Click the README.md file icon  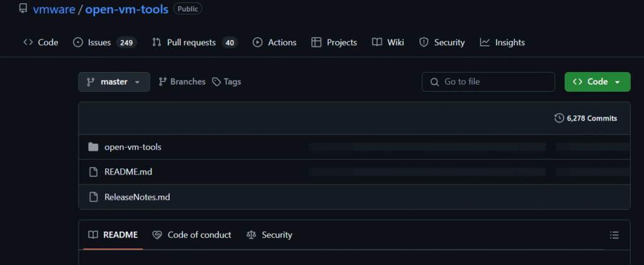tap(94, 172)
